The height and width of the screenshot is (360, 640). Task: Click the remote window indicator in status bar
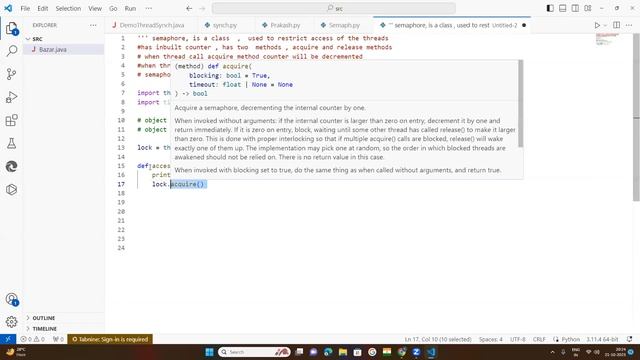click(8, 339)
